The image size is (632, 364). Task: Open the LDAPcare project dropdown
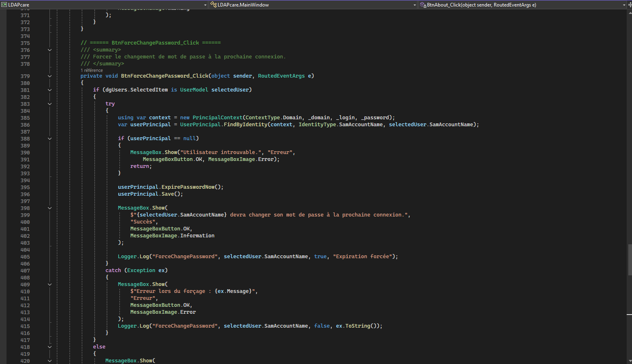click(x=205, y=4)
